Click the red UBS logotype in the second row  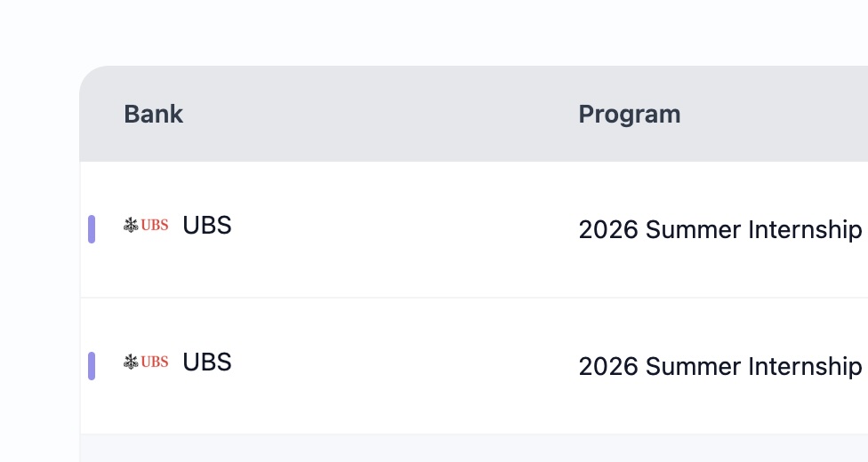155,362
